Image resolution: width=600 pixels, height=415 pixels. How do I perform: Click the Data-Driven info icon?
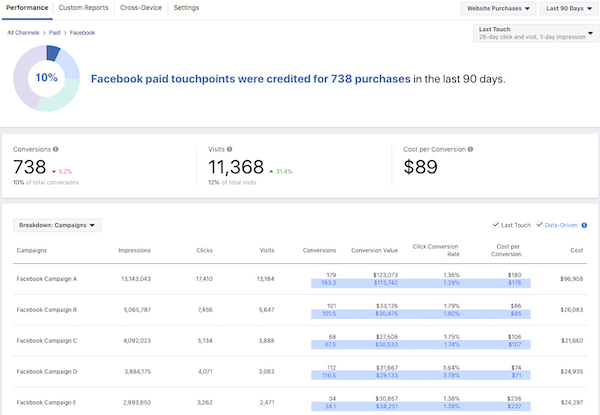tap(584, 226)
